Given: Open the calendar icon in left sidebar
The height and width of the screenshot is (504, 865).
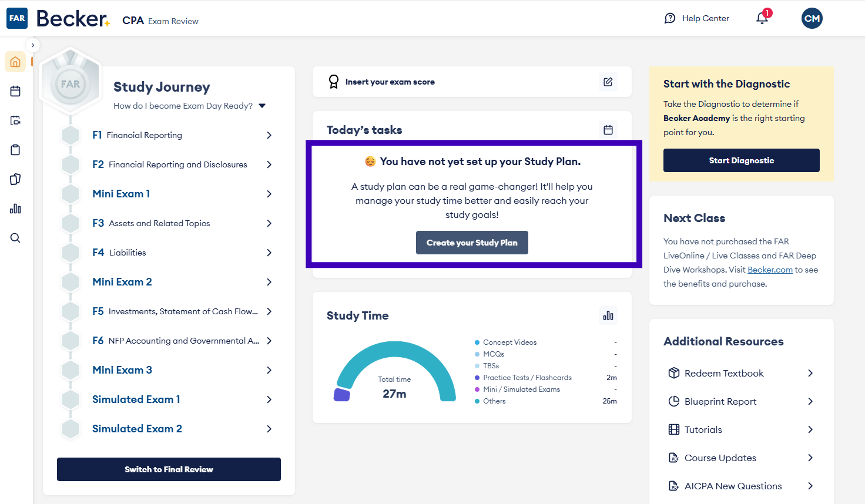Looking at the screenshot, I should 15,91.
